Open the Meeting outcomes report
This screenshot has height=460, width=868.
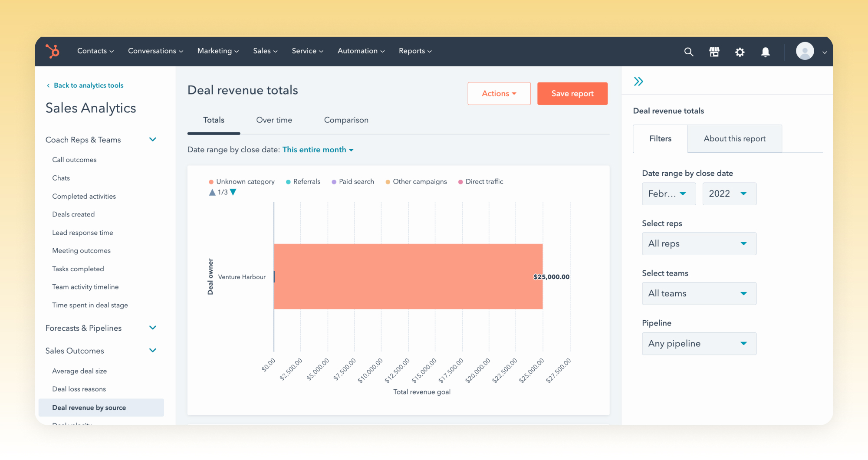coord(81,251)
